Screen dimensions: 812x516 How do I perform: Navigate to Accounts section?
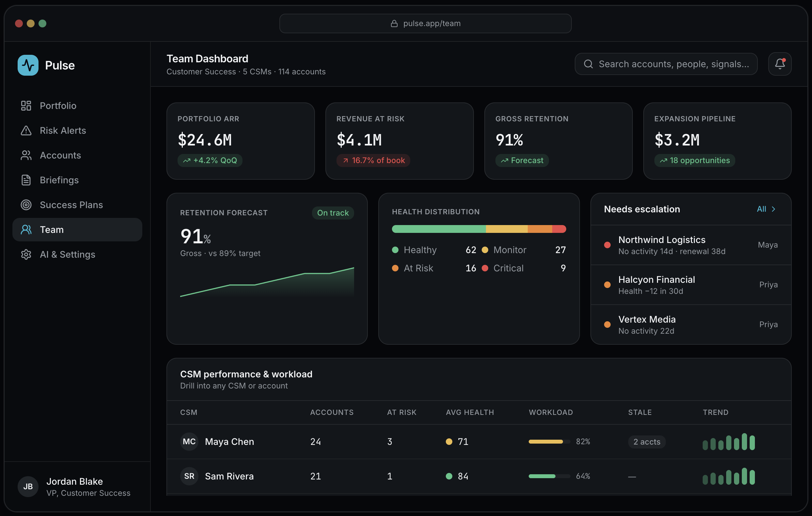[77, 155]
